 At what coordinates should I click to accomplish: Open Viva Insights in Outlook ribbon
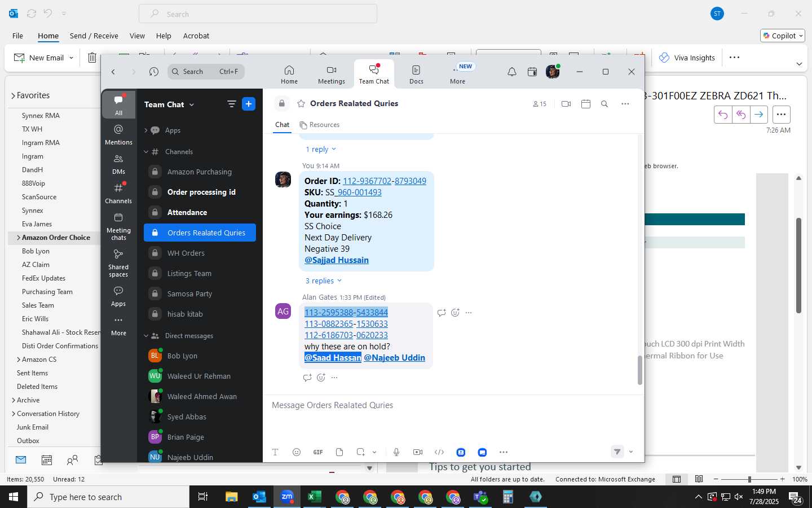point(687,58)
